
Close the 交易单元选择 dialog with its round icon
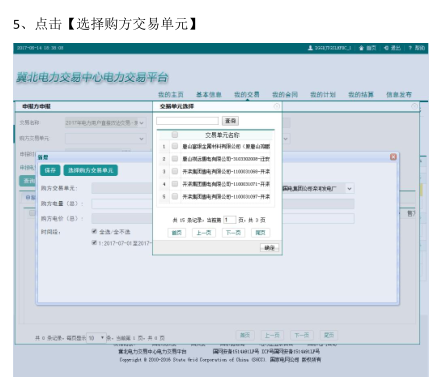pyautogui.click(x=277, y=106)
